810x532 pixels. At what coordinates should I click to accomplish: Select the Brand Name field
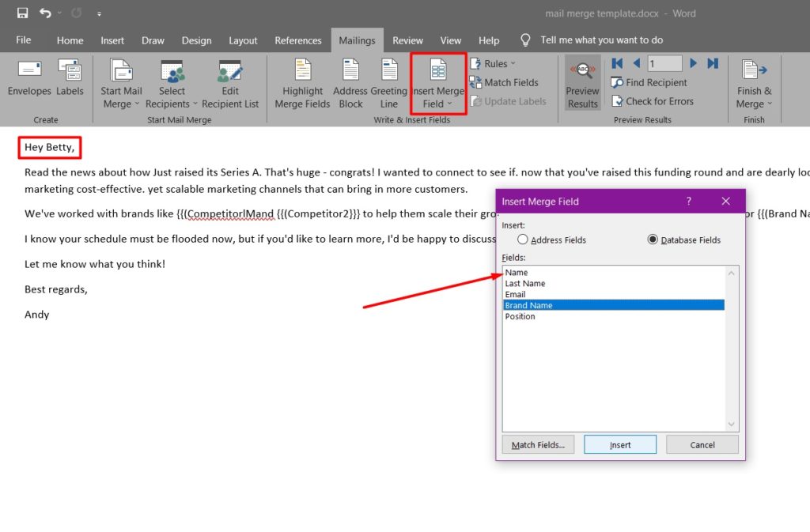[x=614, y=305]
